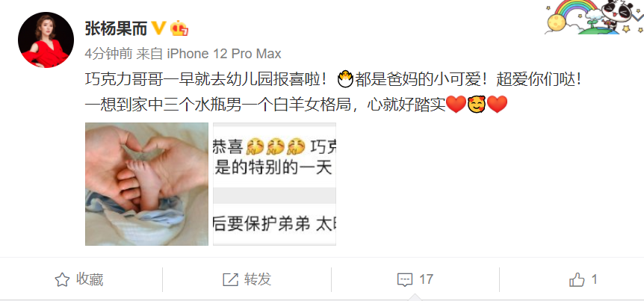The image size is (644, 301).
Task: Open the comments speech bubble icon
Action: coord(405,280)
